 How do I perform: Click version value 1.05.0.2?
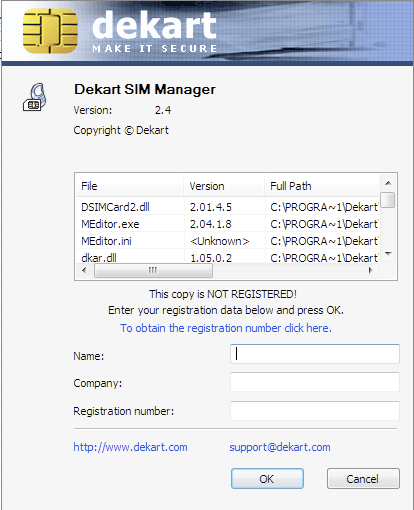point(211,258)
